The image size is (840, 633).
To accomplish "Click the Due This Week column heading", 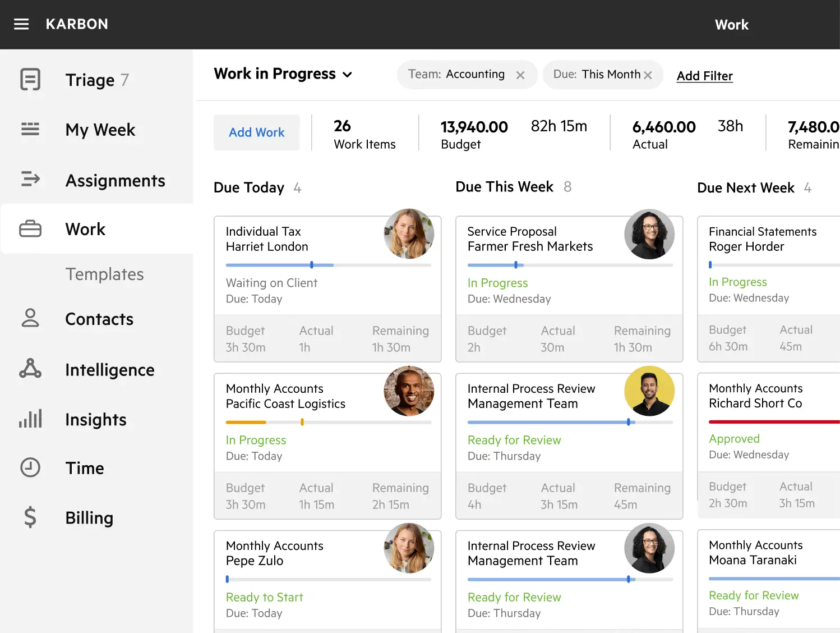I will pos(504,187).
